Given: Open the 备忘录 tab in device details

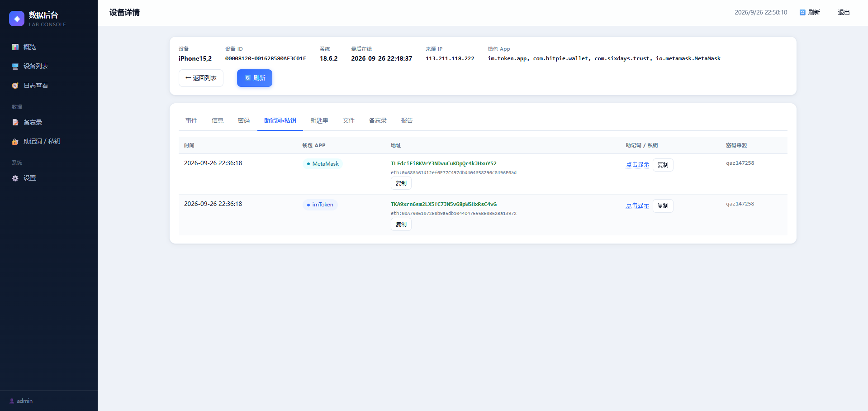Looking at the screenshot, I should [378, 120].
